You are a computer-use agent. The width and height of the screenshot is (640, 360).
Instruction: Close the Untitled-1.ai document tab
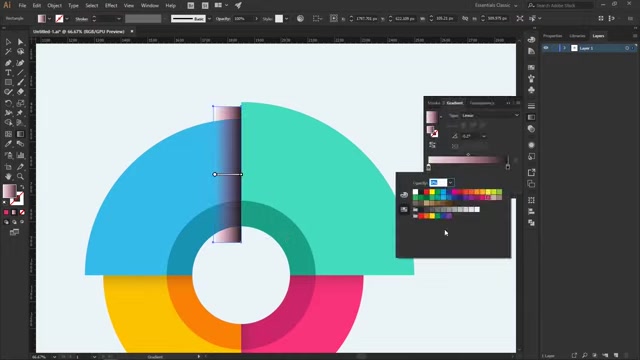(132, 31)
